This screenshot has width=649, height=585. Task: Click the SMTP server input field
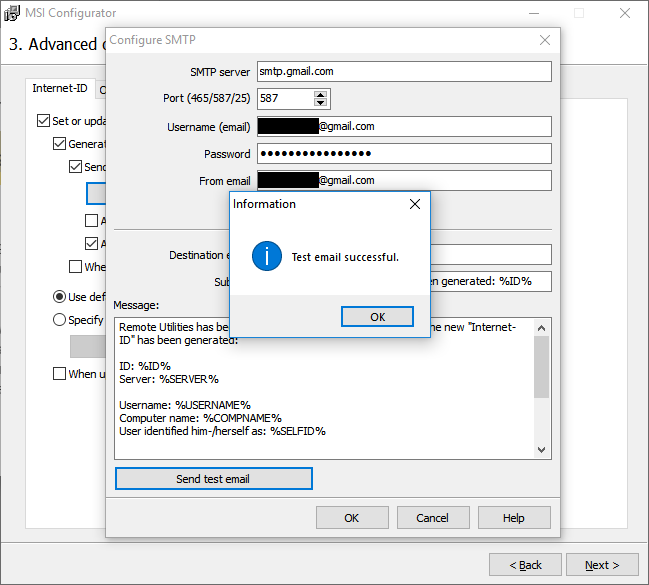coord(404,72)
